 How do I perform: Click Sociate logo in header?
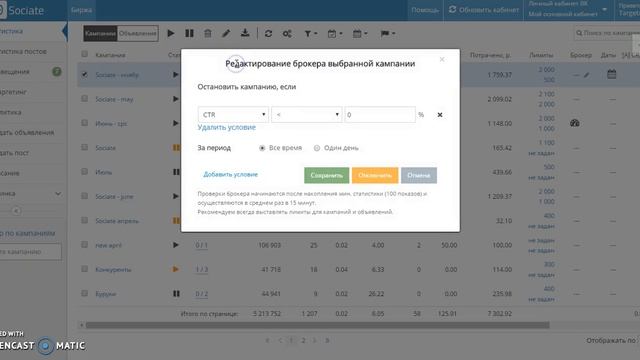[x=22, y=10]
